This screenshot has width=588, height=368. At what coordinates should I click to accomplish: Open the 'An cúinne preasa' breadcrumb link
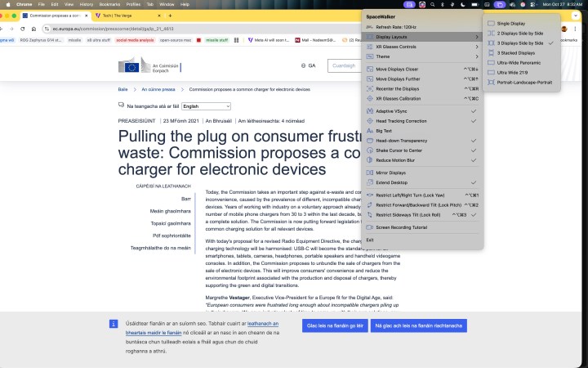click(x=158, y=89)
